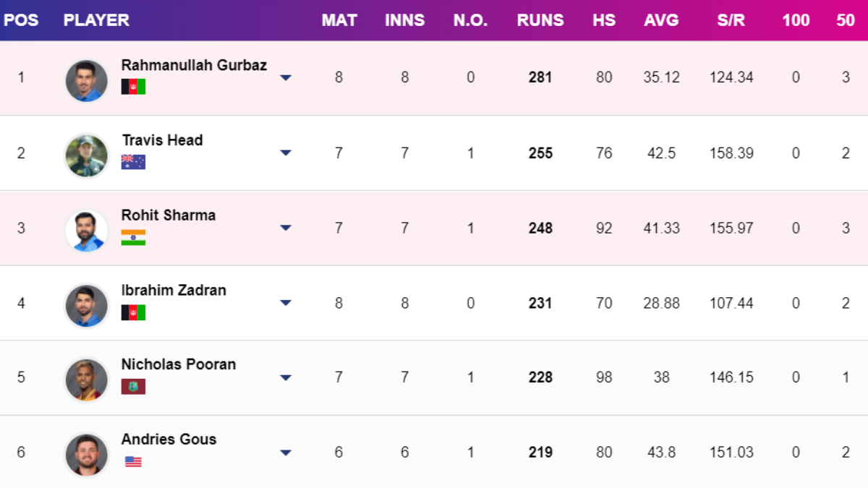Sort by S/R column header
868x488 pixels.
731,20
